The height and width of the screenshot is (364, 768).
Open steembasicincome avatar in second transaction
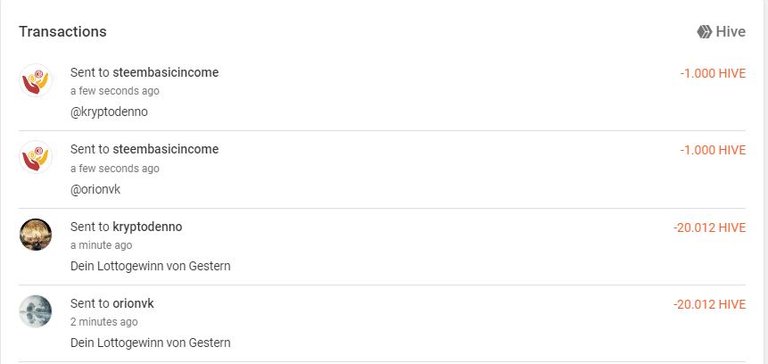tap(36, 157)
